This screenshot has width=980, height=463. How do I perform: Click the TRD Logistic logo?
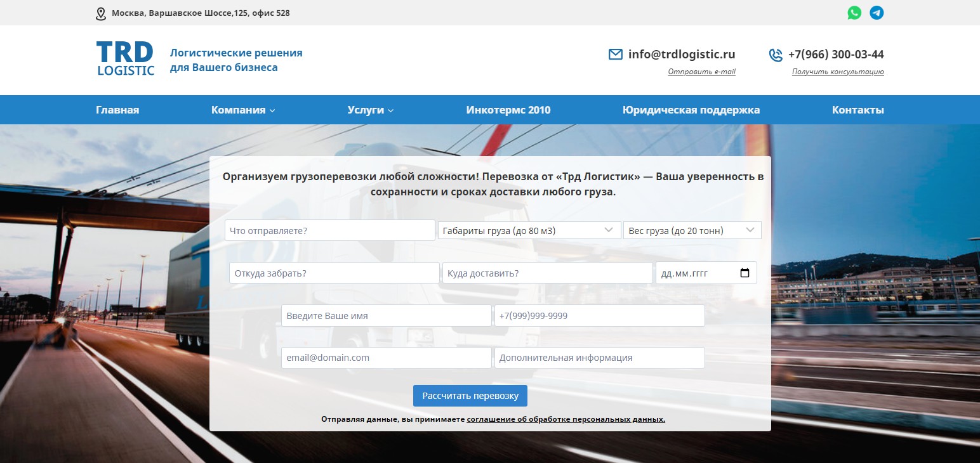[x=125, y=58]
